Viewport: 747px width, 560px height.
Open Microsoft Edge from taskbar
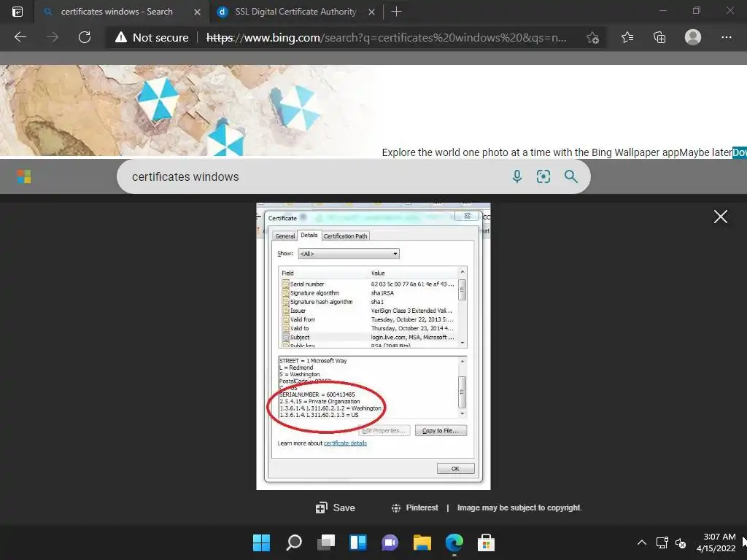click(454, 542)
